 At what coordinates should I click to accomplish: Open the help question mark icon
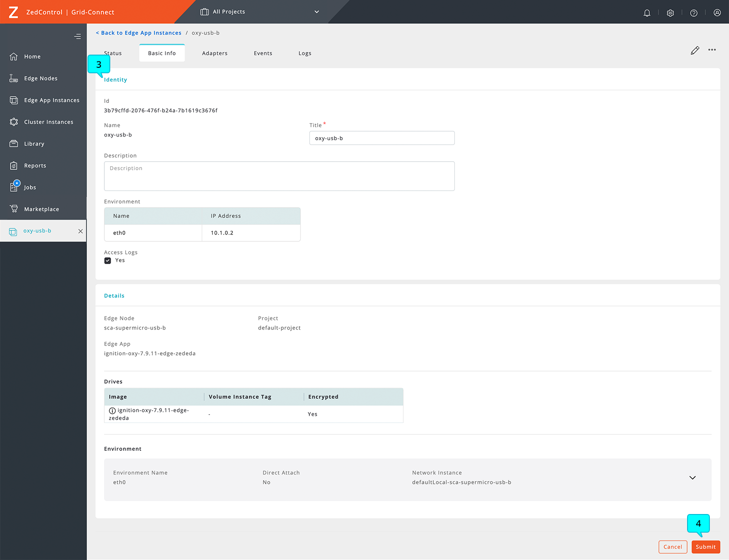693,13
